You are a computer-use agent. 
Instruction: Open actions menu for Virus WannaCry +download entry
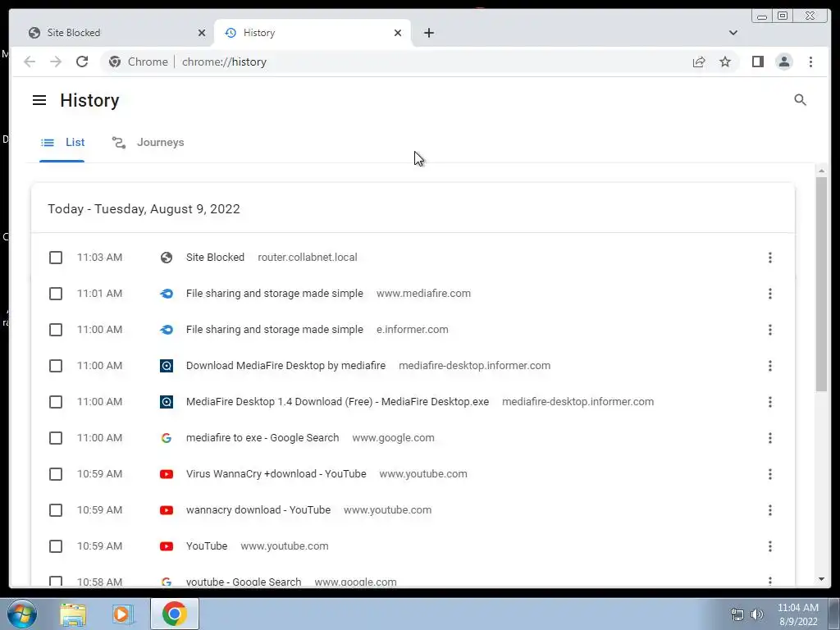pos(769,474)
